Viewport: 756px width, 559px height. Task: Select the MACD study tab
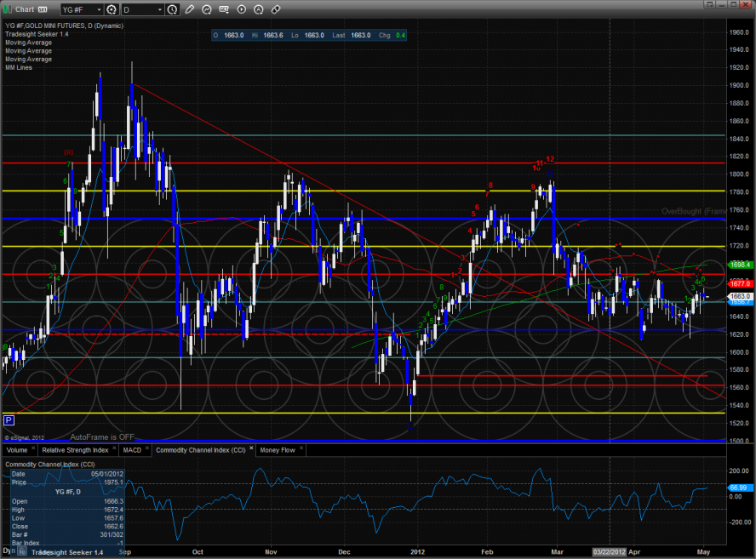click(x=132, y=449)
